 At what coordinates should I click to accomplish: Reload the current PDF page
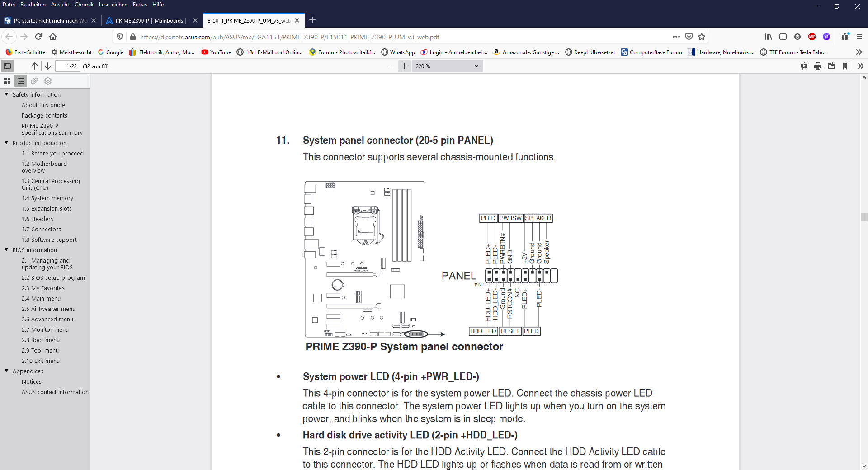click(38, 37)
